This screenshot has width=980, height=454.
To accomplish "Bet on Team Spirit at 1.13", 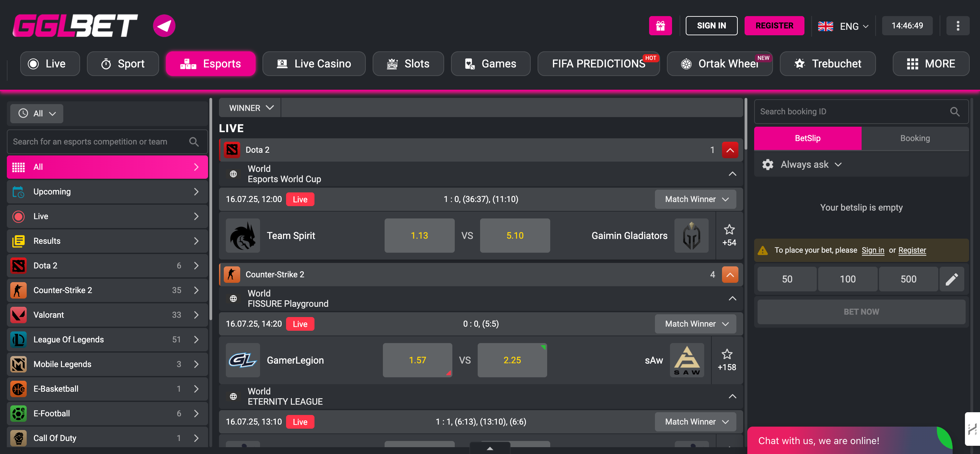I will [x=419, y=236].
